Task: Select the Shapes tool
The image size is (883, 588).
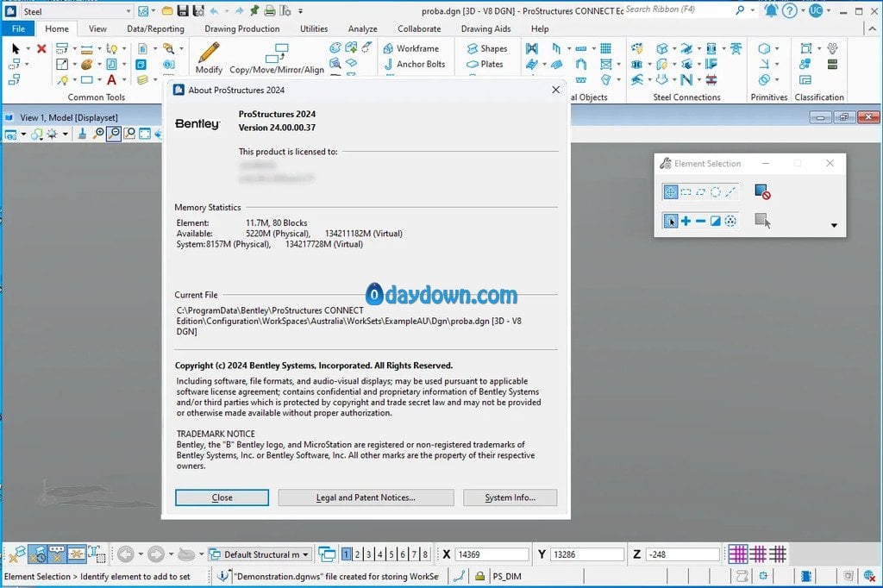Action: pos(486,48)
